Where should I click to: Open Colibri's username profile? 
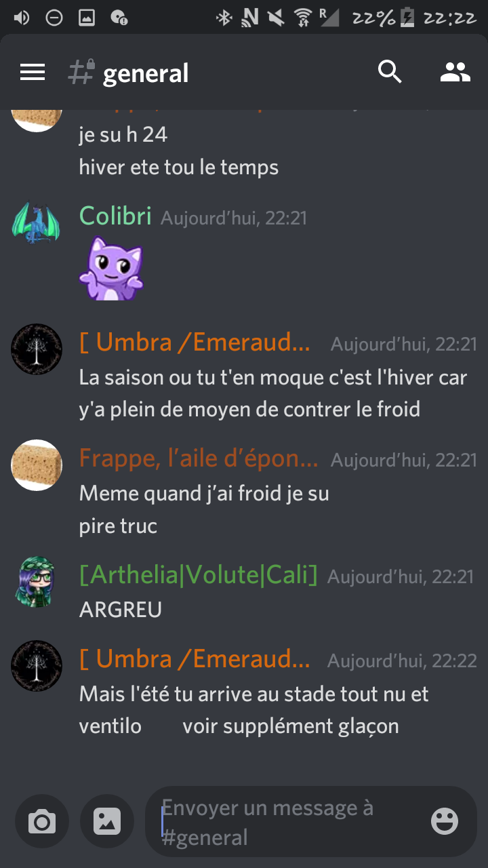click(x=115, y=216)
